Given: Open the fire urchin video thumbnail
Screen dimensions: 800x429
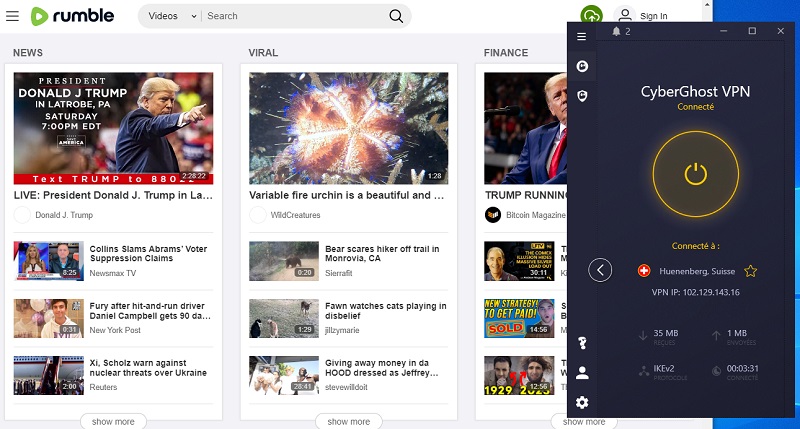Looking at the screenshot, I should [x=349, y=127].
